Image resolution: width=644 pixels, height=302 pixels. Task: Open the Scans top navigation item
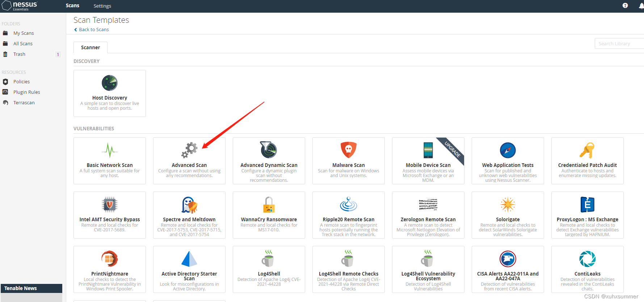pyautogui.click(x=72, y=5)
